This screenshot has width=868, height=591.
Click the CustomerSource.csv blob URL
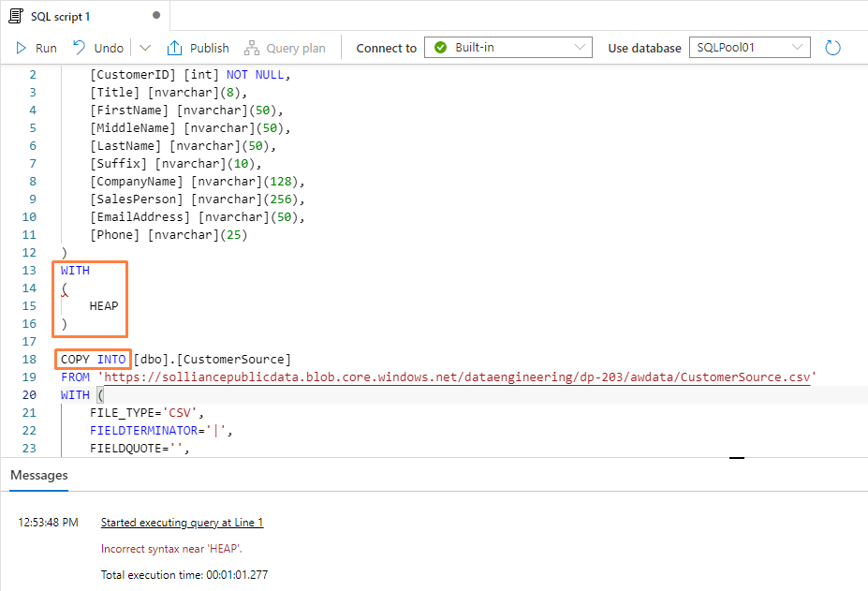[457, 377]
